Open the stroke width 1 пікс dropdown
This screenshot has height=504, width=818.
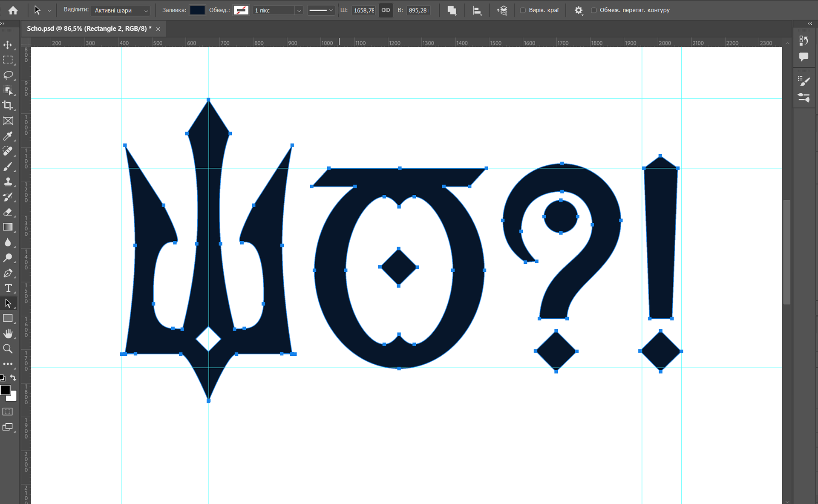299,10
